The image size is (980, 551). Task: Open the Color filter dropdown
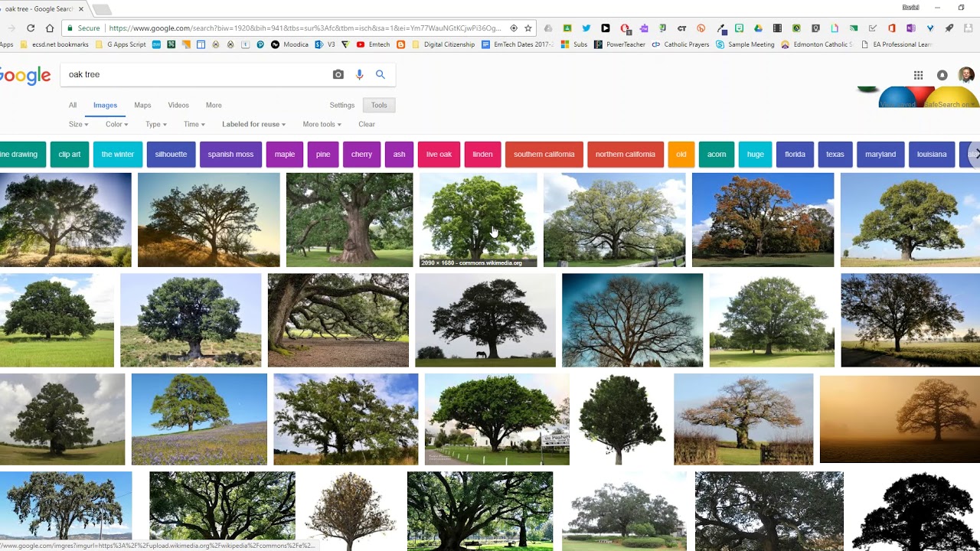pyautogui.click(x=116, y=124)
